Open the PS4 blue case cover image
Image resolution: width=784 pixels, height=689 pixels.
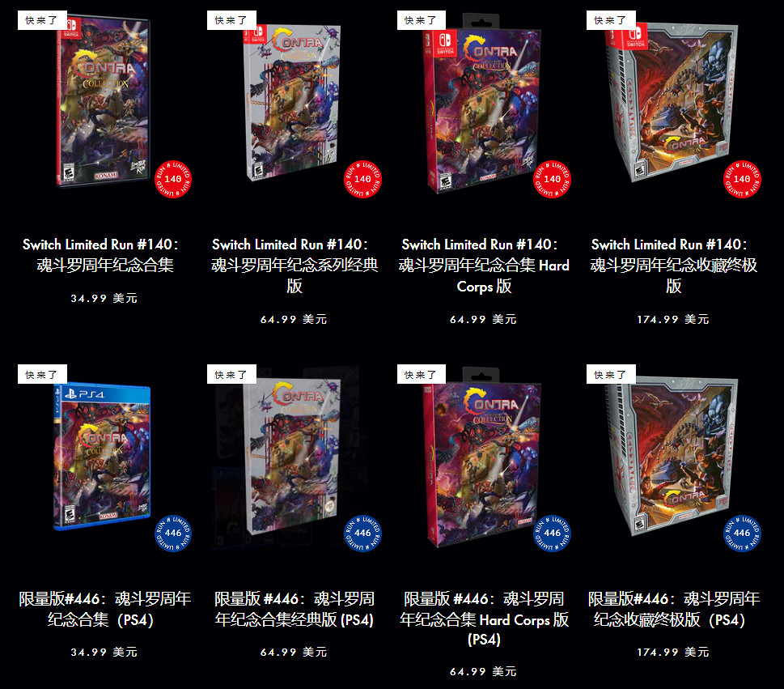tap(102, 457)
